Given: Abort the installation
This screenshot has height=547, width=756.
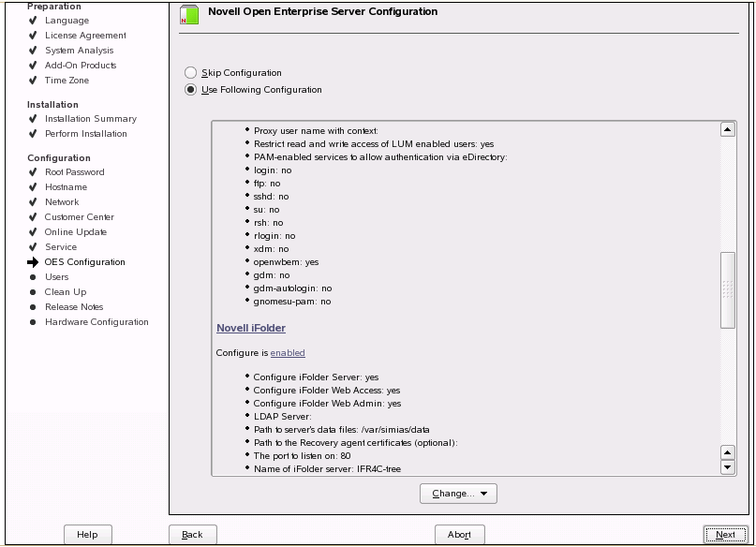Looking at the screenshot, I should [459, 535].
